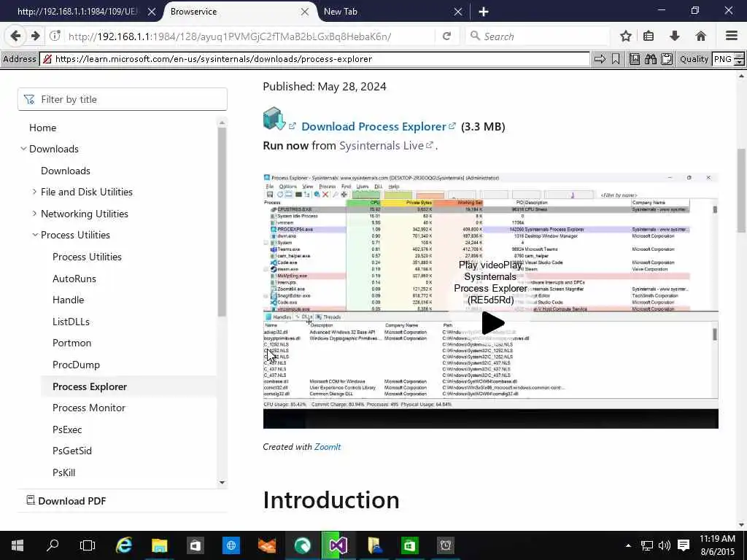Play the Process Explorer video

click(x=492, y=323)
